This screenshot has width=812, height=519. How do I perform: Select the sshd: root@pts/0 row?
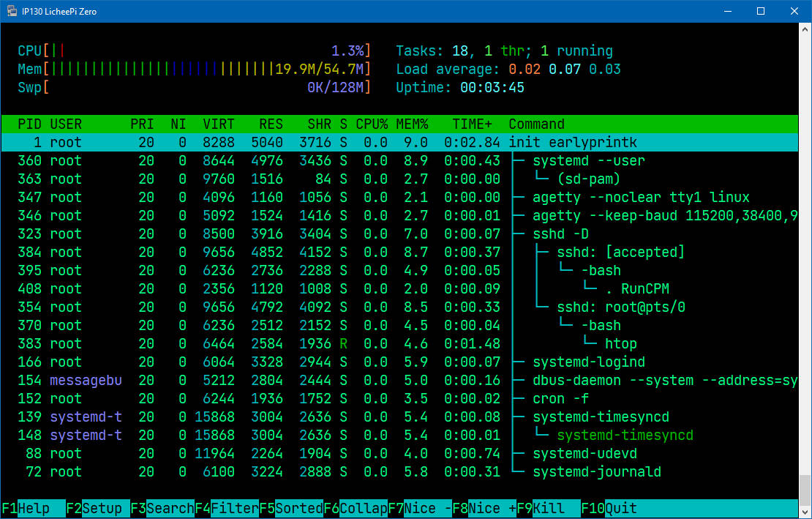tap(399, 307)
